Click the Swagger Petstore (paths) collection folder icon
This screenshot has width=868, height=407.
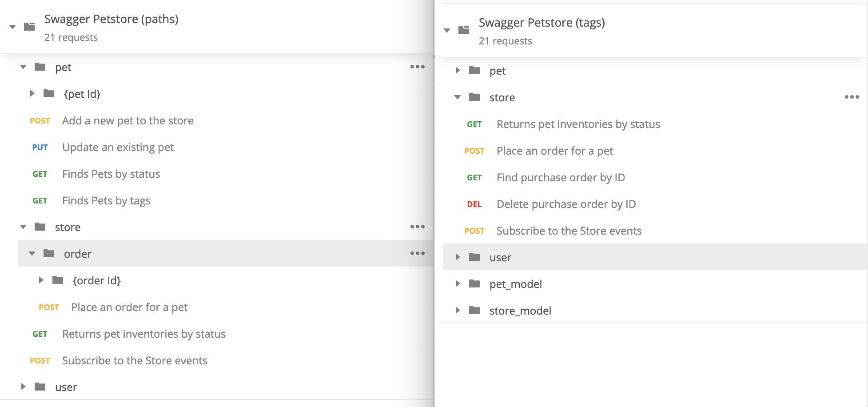pos(29,27)
